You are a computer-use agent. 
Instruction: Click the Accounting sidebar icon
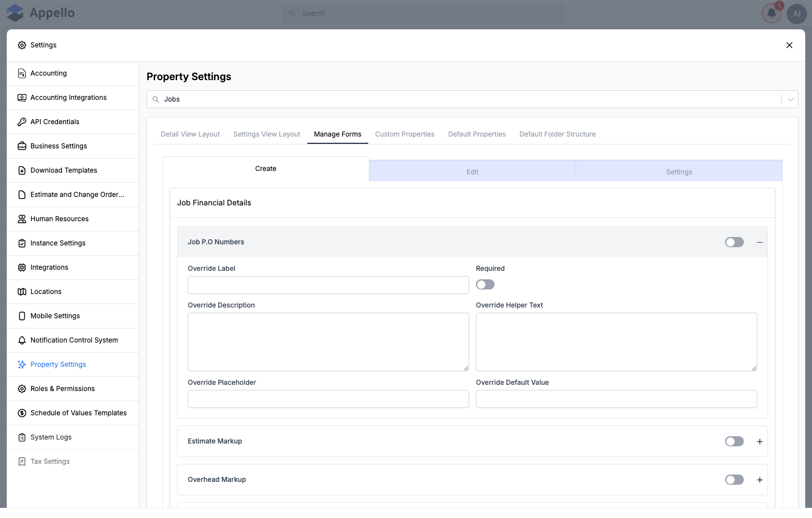(x=22, y=73)
